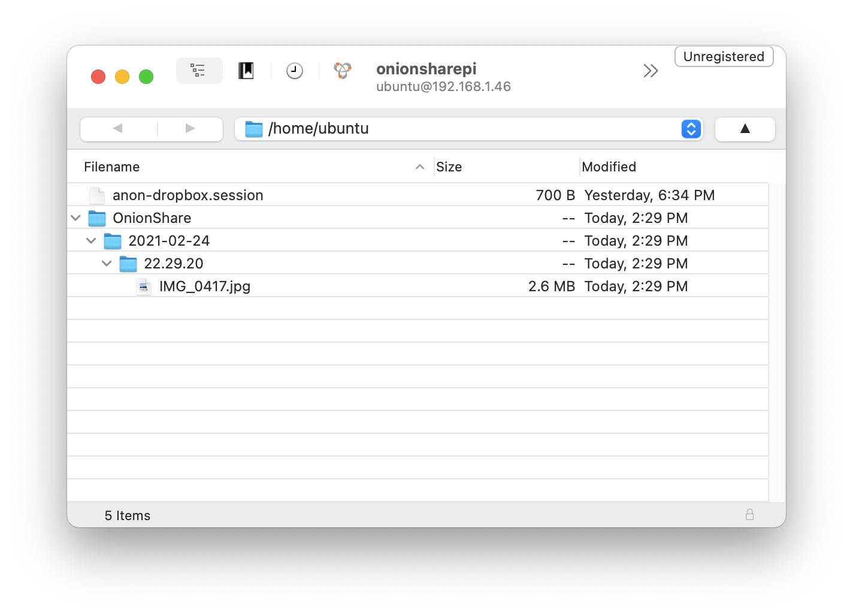Viewport: 853px width, 616px height.
Task: Click the Unregistered button
Action: [724, 56]
